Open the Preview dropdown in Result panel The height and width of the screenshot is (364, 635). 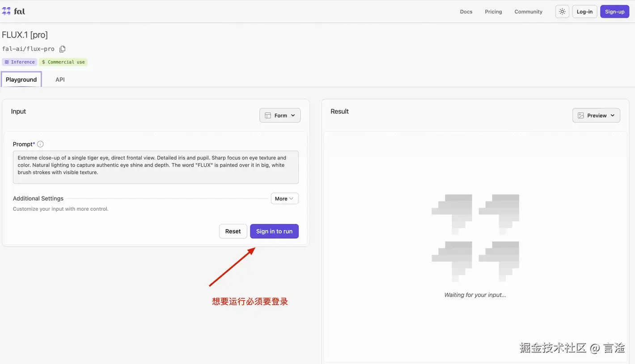tap(596, 115)
